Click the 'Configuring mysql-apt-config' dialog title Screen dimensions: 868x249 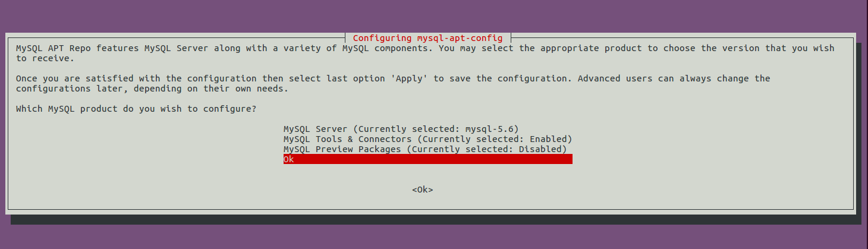(427, 38)
